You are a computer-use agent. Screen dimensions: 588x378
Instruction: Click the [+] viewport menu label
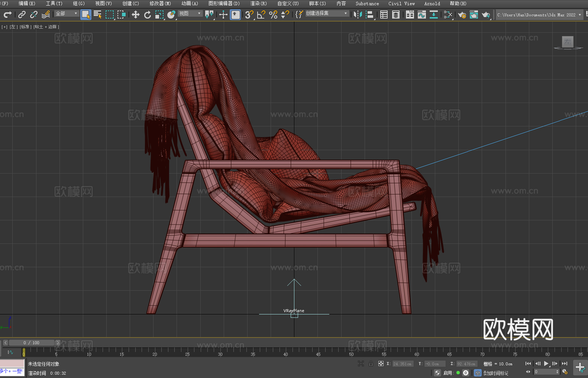4,27
